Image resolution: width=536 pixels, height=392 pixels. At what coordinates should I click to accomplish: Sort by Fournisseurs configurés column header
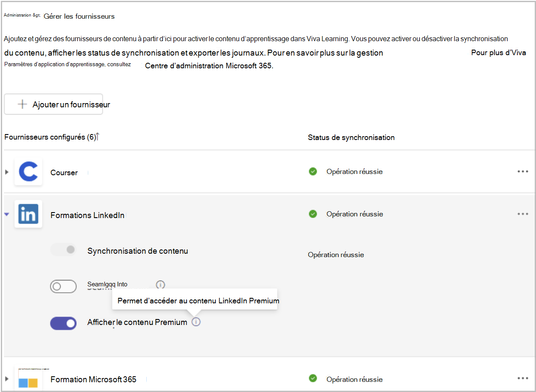click(x=50, y=137)
